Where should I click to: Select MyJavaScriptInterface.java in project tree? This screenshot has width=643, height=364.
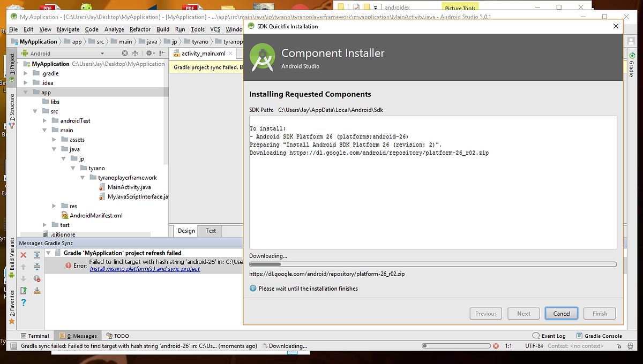tap(134, 196)
